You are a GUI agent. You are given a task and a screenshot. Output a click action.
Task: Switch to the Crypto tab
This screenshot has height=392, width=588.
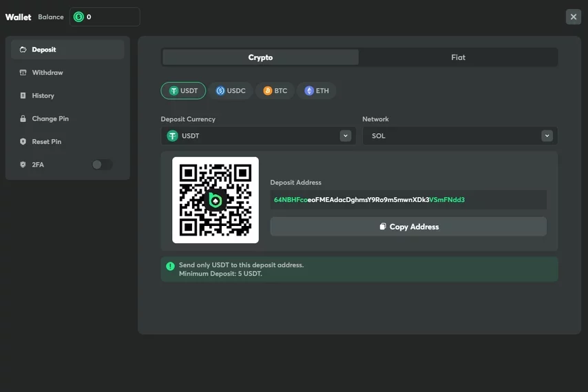[260, 57]
